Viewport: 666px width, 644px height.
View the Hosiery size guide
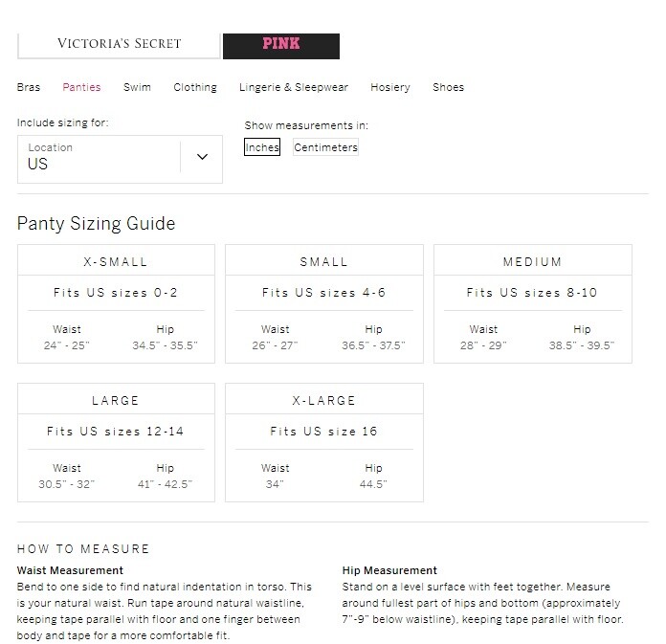pyautogui.click(x=389, y=87)
